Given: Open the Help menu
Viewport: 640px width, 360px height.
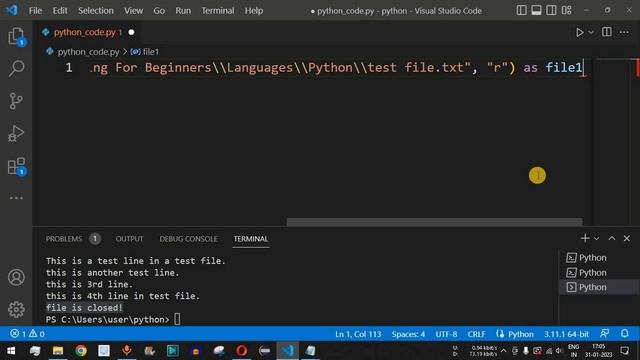Looking at the screenshot, I should (254, 11).
